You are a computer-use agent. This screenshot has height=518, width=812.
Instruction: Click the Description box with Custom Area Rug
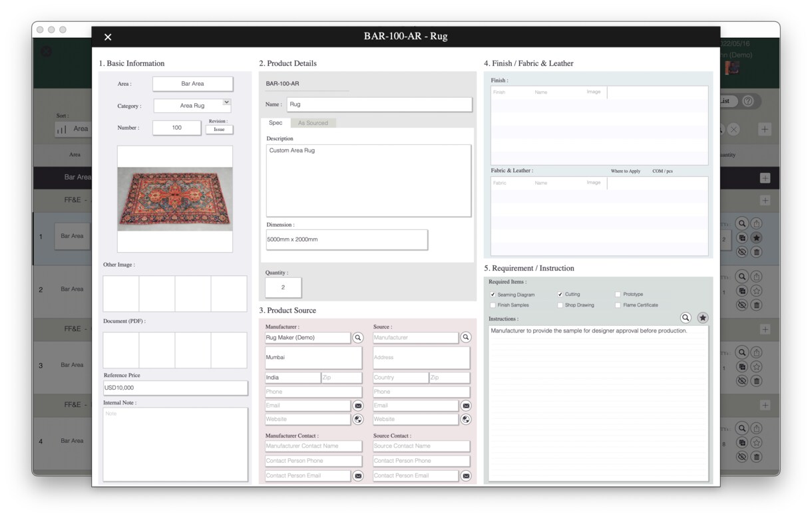(x=369, y=181)
